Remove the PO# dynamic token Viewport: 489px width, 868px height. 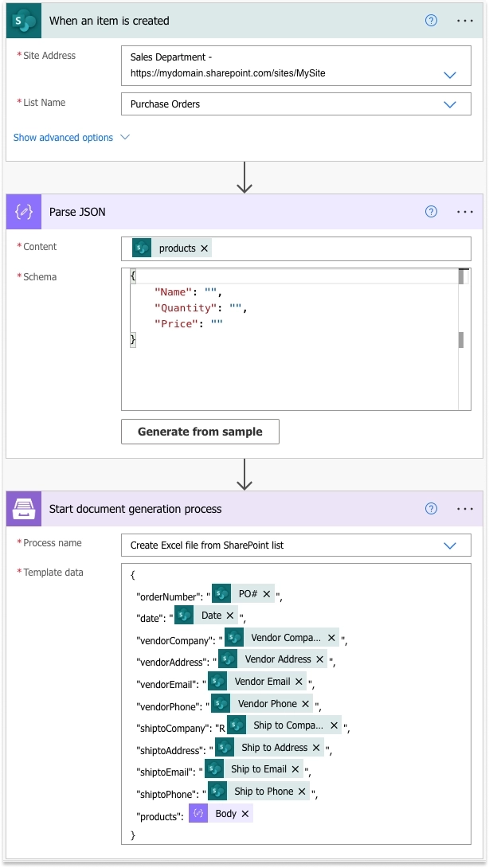pyautogui.click(x=266, y=593)
